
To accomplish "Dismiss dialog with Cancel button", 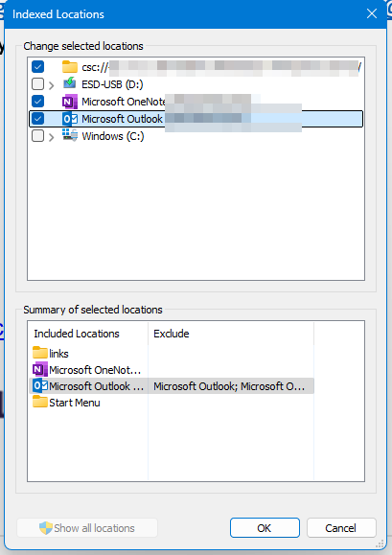I will (341, 528).
